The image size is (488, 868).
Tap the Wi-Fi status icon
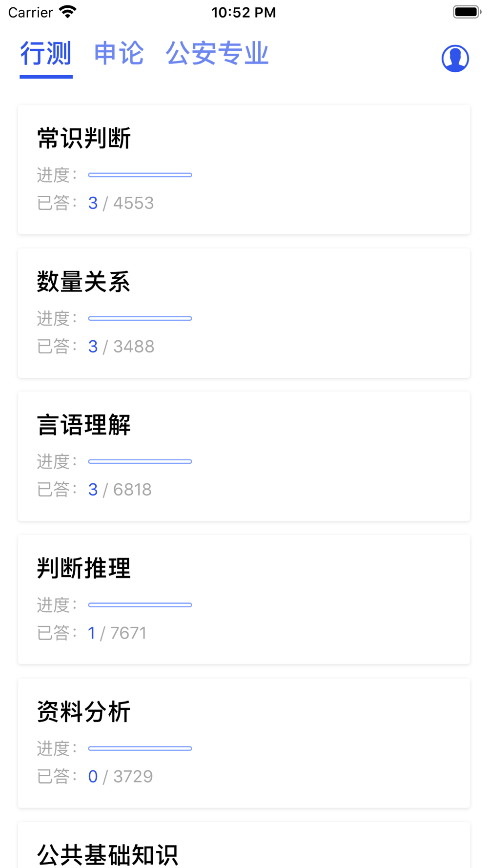click(68, 12)
